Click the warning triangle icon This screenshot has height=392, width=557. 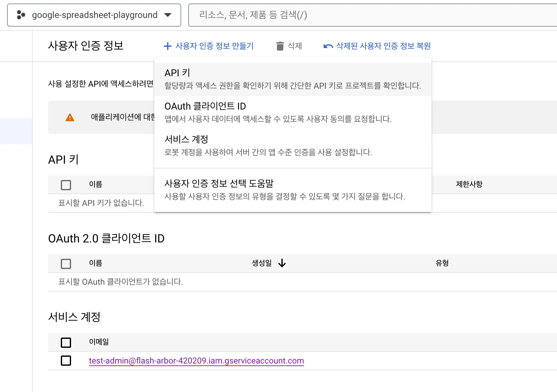point(70,117)
